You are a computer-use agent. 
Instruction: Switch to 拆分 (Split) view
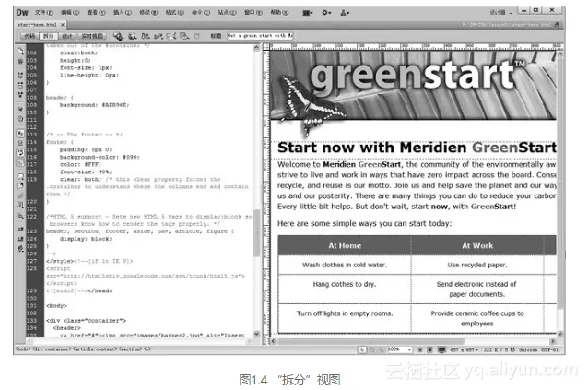tap(48, 36)
